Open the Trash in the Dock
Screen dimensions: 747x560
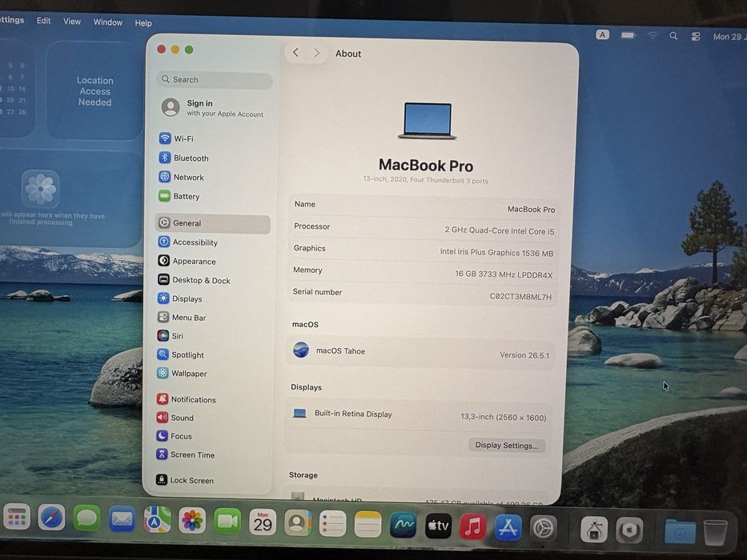tap(715, 532)
